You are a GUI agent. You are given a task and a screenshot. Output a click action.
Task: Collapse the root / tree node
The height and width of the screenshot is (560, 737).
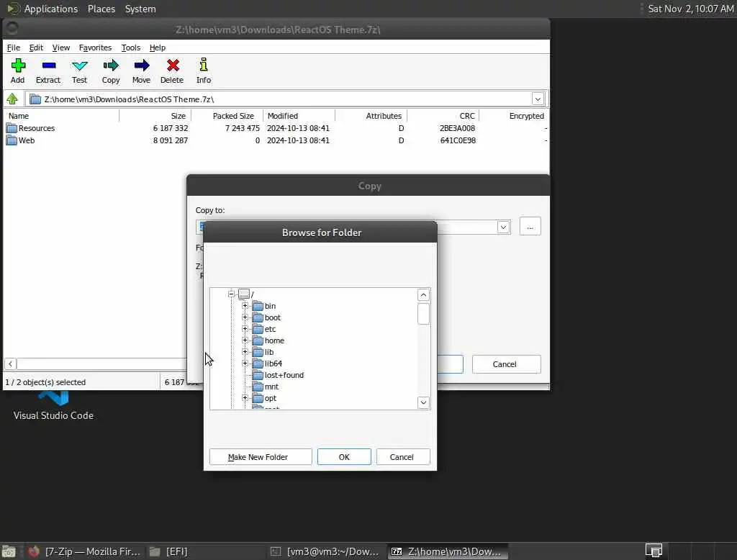(231, 294)
